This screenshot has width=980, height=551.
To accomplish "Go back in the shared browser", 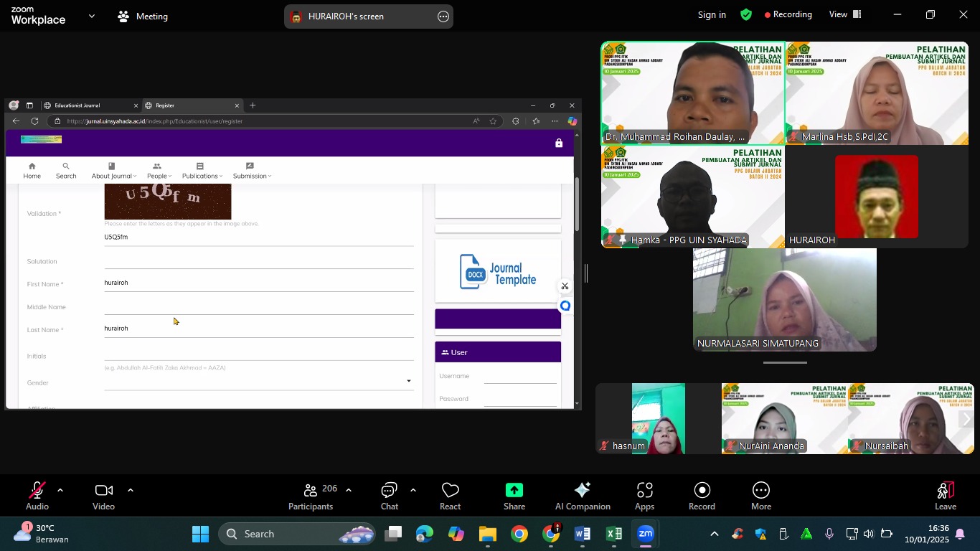I will [x=16, y=121].
